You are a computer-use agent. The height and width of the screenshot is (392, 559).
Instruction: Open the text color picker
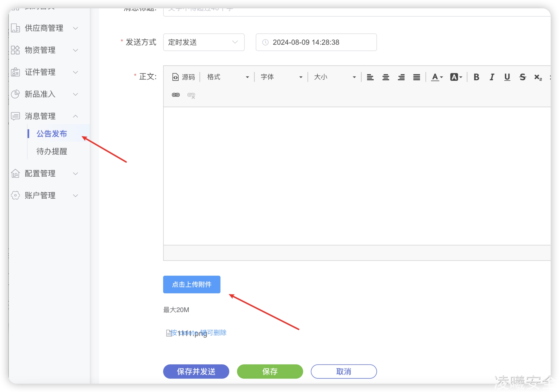tap(437, 77)
